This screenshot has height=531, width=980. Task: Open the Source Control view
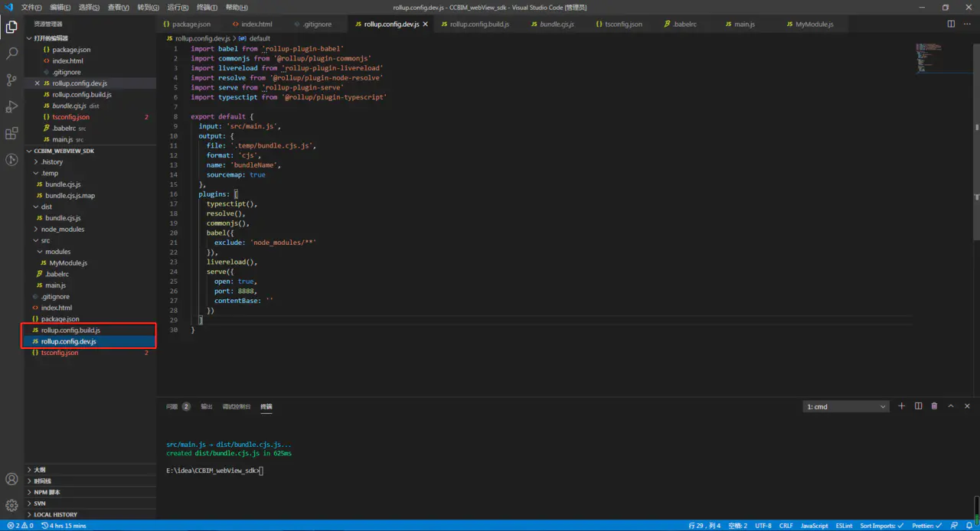click(x=11, y=80)
